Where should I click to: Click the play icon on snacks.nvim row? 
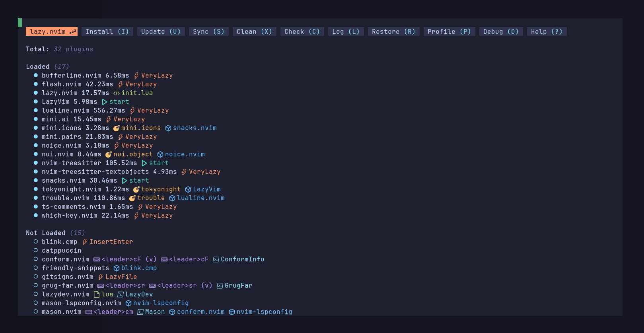pos(125,181)
